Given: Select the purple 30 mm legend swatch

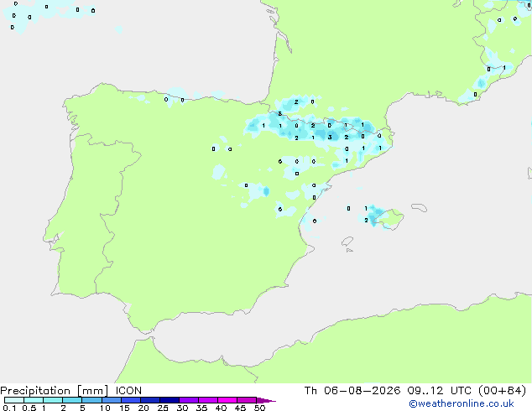Looking at the screenshot, I should click(189, 400).
